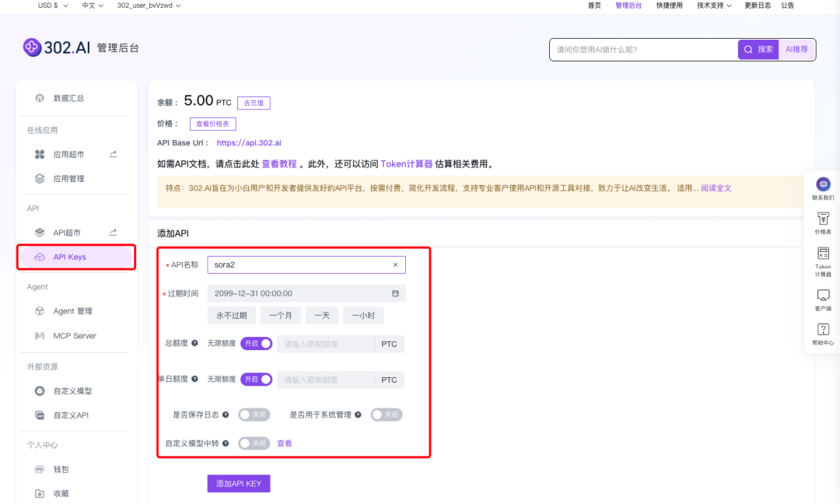This screenshot has height=504, width=840.
Task: Click the 查看价格表 button
Action: pyautogui.click(x=212, y=124)
